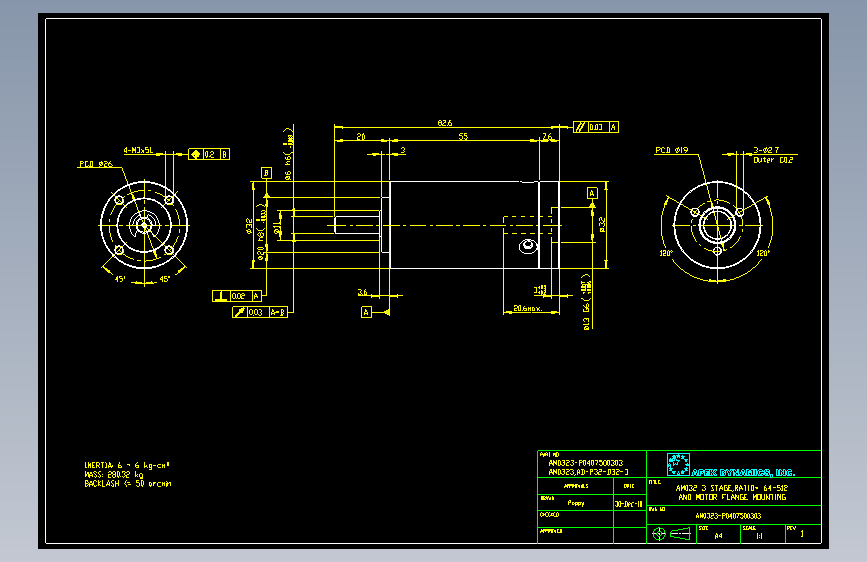
Task: Click part number line AN0323,AD-P32-D32-3
Action: pyautogui.click(x=588, y=472)
